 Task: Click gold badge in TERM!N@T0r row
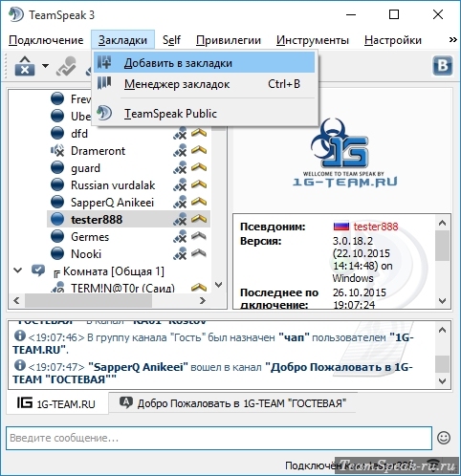click(x=199, y=288)
